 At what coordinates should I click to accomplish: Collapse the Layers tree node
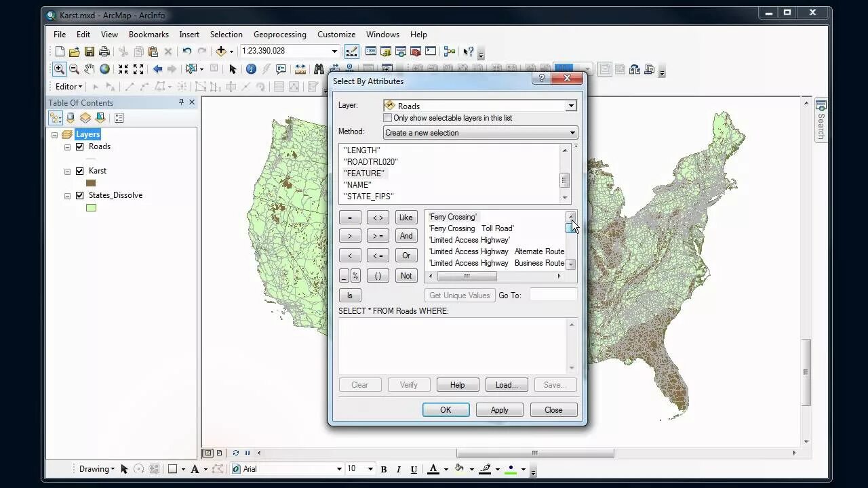[x=55, y=135]
